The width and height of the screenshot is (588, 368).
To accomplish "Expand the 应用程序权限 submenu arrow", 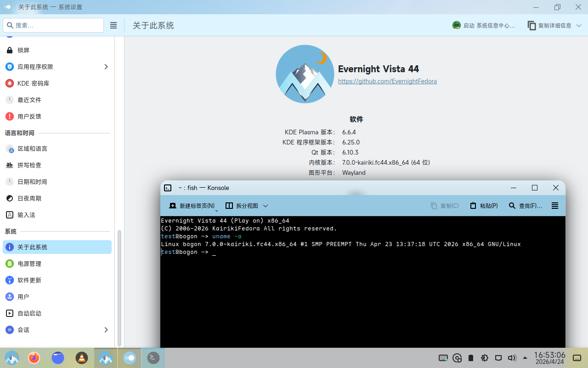I will tap(106, 67).
